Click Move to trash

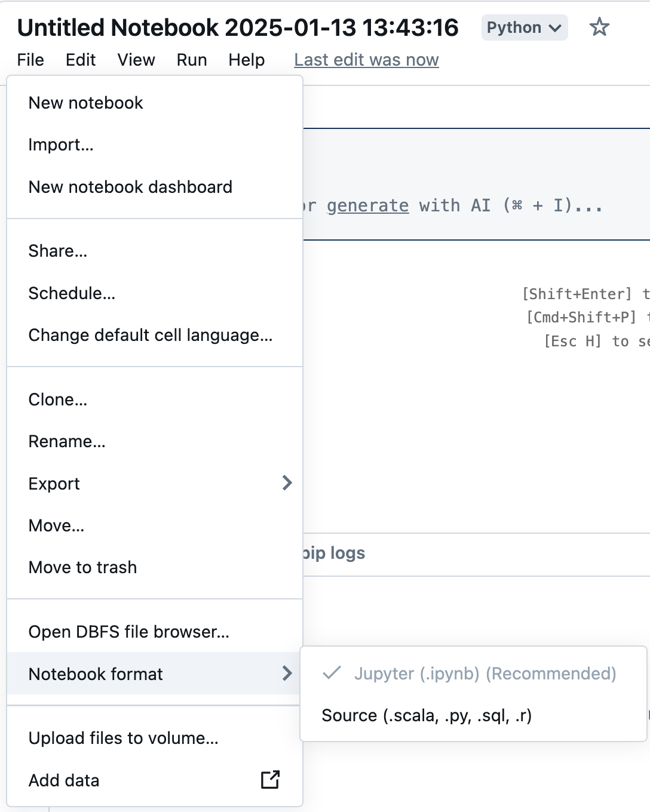coord(83,567)
